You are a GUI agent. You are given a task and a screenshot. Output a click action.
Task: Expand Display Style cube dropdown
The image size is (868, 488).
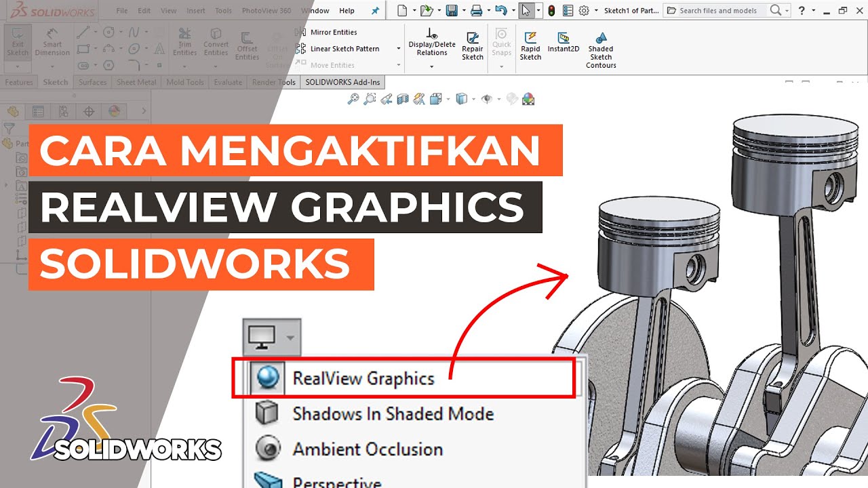pyautogui.click(x=473, y=99)
